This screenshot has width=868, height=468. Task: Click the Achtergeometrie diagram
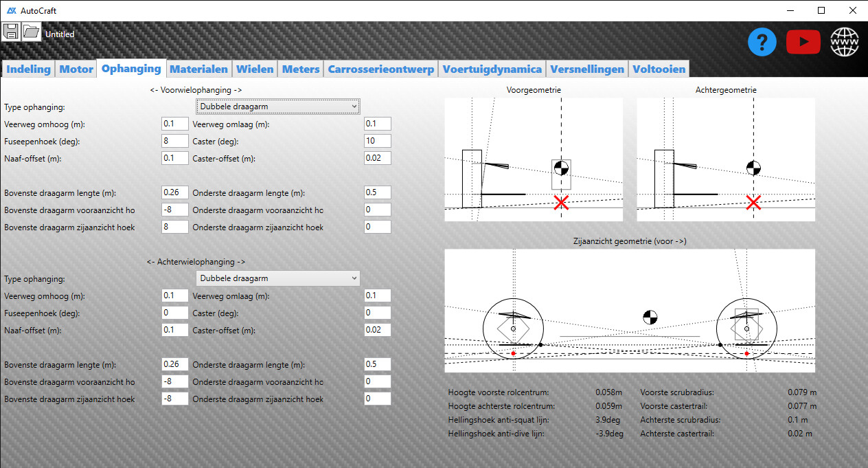coord(726,159)
